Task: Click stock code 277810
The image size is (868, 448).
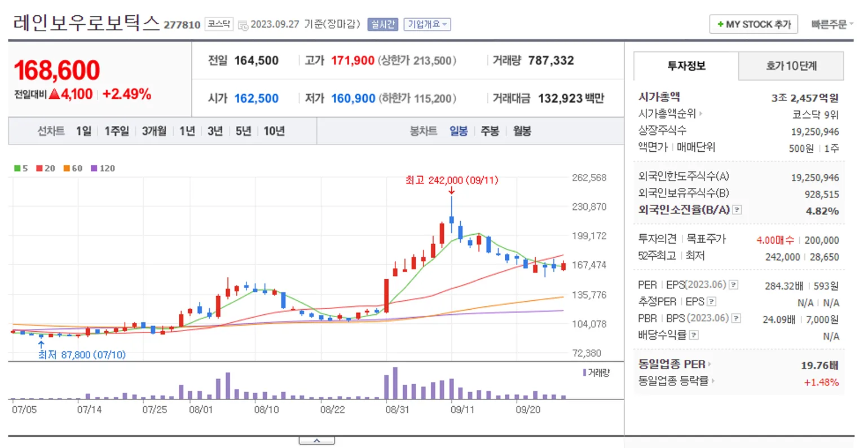Action: click(x=182, y=25)
